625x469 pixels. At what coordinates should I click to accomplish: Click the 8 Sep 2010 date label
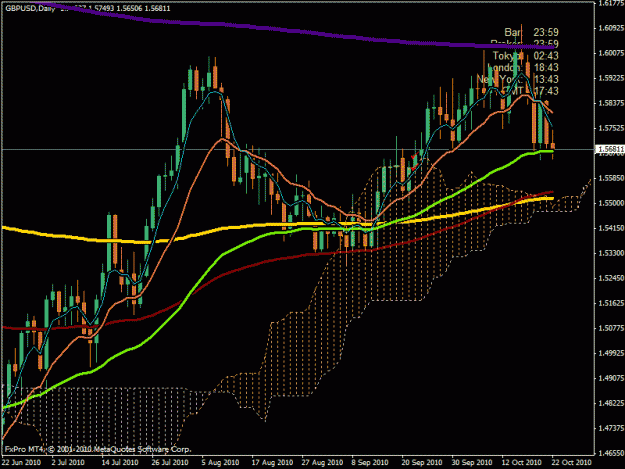point(370,462)
